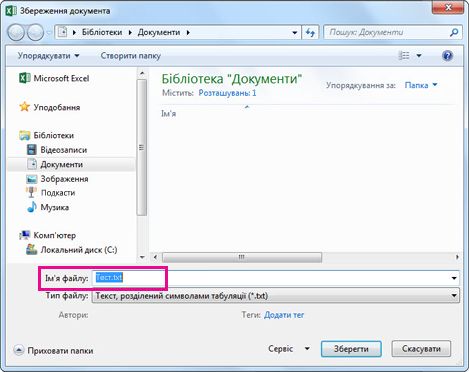Click the Ім'я column header
The width and height of the screenshot is (469, 372).
tap(169, 114)
